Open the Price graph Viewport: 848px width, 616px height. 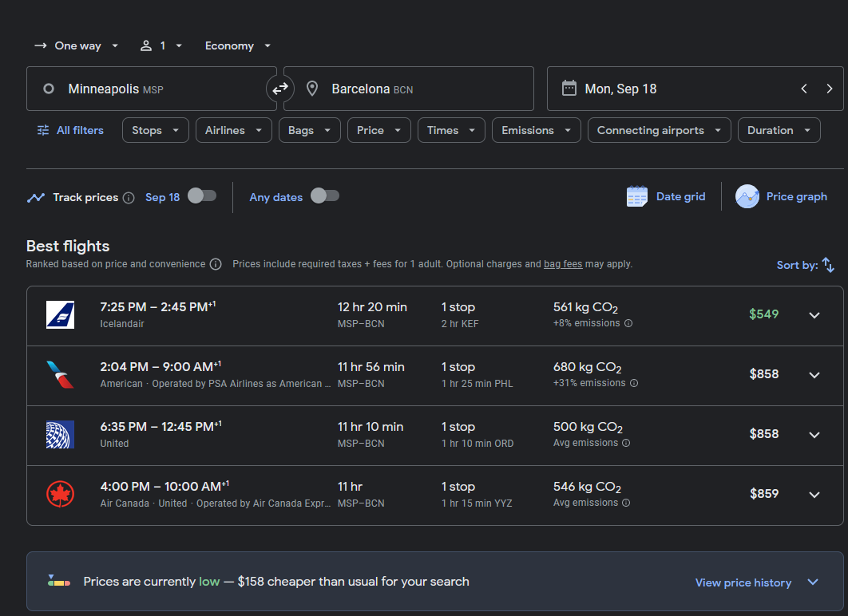781,196
